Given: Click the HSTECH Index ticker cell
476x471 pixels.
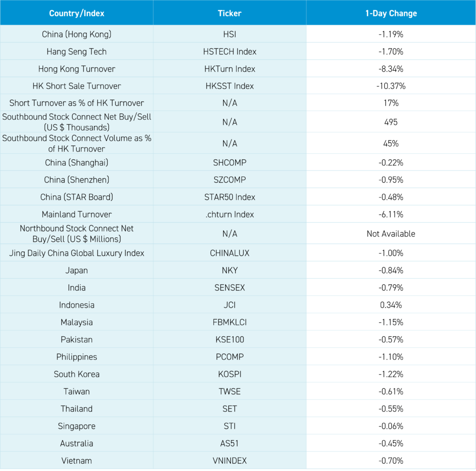Looking at the screenshot, I should pyautogui.click(x=230, y=52).
